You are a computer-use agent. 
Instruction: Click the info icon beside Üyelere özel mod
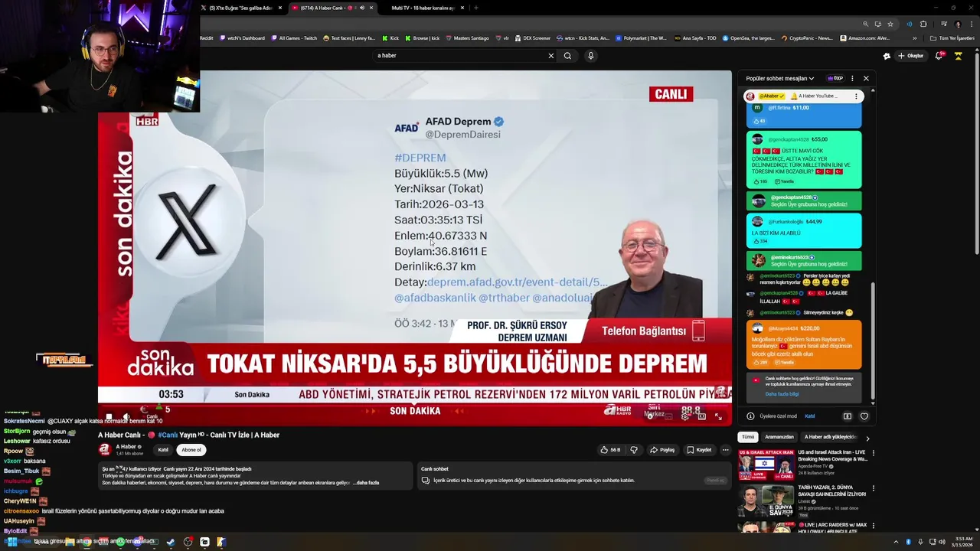pos(750,416)
